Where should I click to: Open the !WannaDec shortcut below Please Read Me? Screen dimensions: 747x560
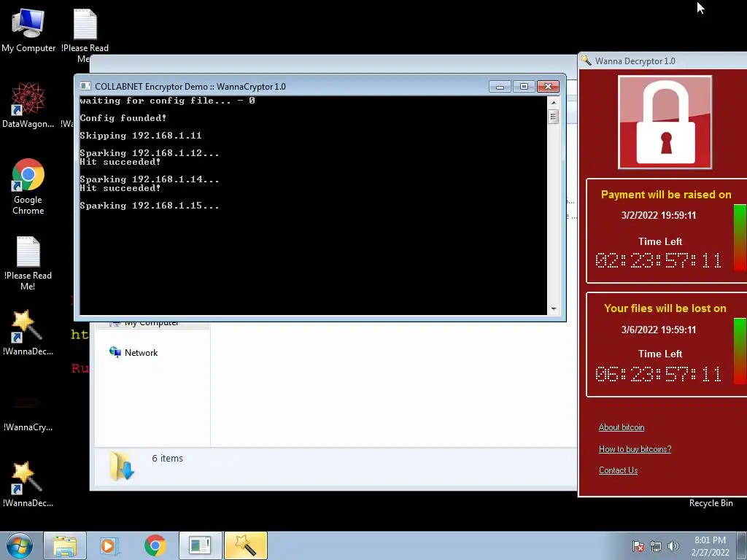coord(28,332)
